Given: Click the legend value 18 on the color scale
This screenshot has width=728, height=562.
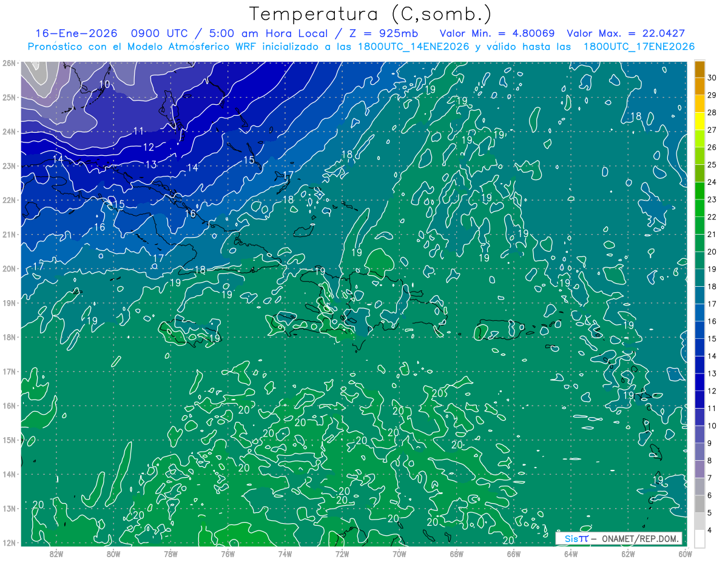Looking at the screenshot, I should coord(712,287).
